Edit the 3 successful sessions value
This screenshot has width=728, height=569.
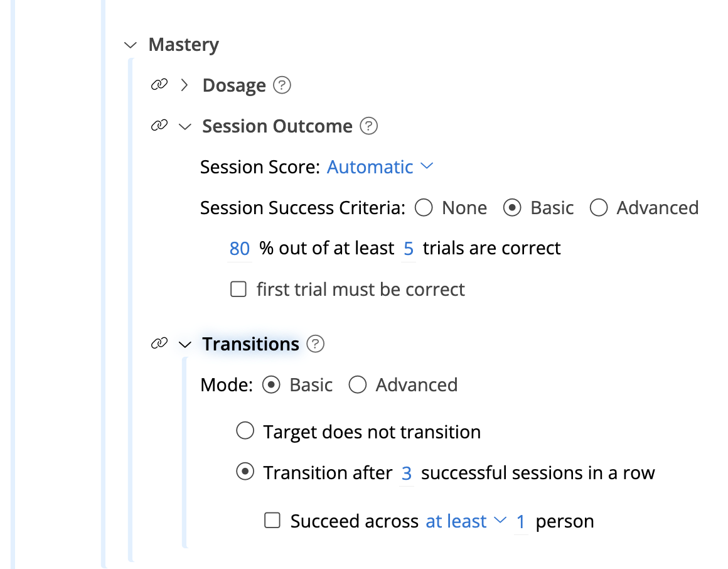405,472
